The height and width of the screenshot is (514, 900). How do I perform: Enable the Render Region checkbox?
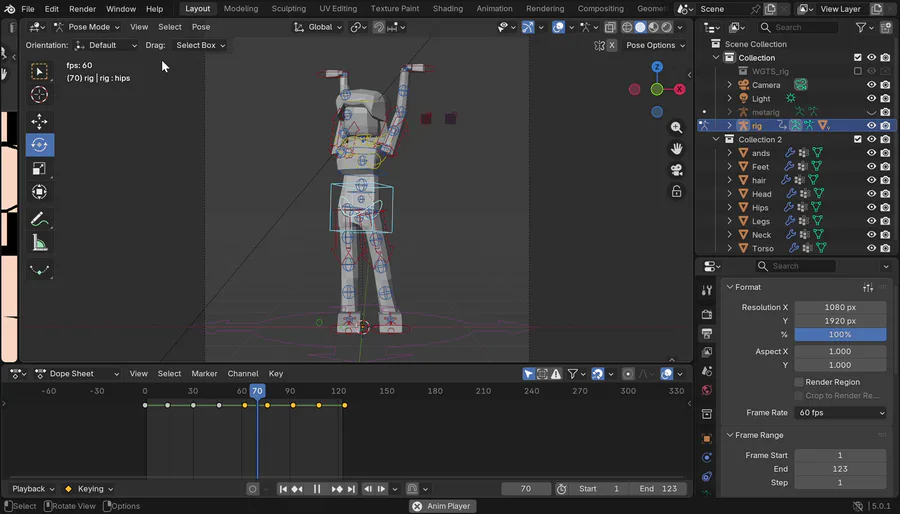[799, 382]
